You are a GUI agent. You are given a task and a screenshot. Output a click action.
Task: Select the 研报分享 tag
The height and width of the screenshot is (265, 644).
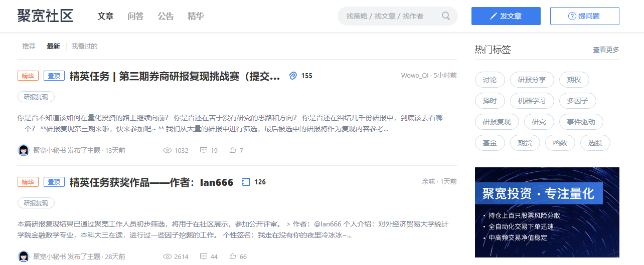[532, 80]
